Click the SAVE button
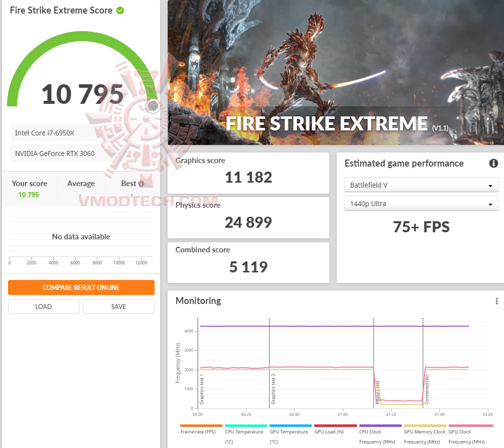The height and width of the screenshot is (448, 504). [118, 307]
